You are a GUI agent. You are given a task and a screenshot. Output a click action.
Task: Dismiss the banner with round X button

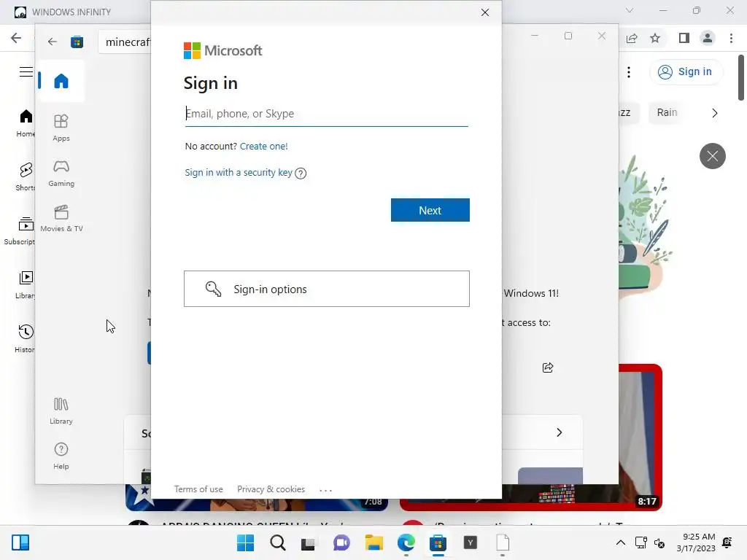(712, 156)
